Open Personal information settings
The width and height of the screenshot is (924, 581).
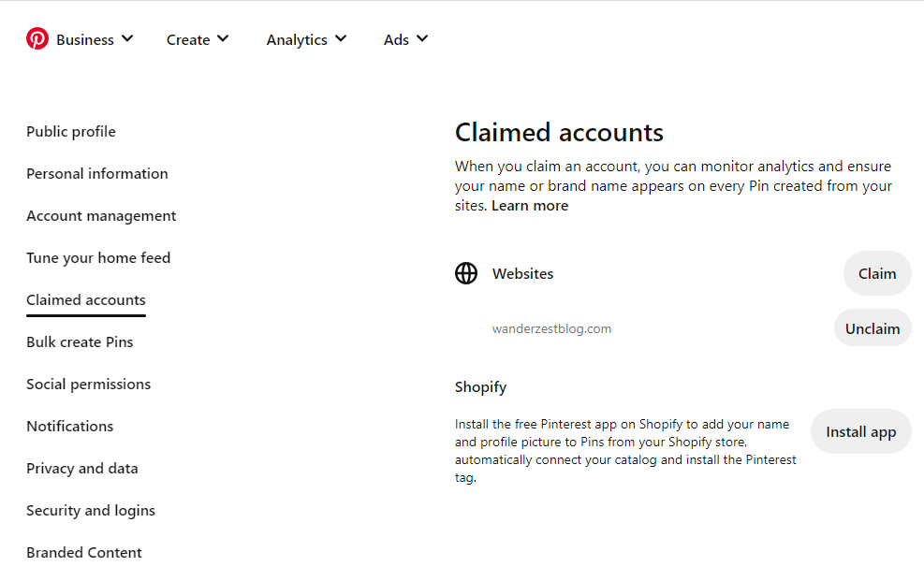click(x=97, y=174)
